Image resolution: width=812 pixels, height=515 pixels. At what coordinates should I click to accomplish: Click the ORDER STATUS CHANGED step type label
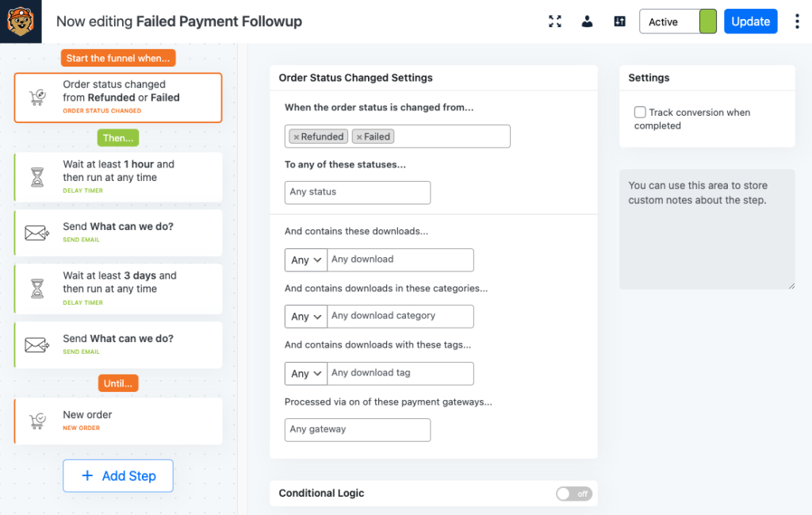pyautogui.click(x=102, y=111)
